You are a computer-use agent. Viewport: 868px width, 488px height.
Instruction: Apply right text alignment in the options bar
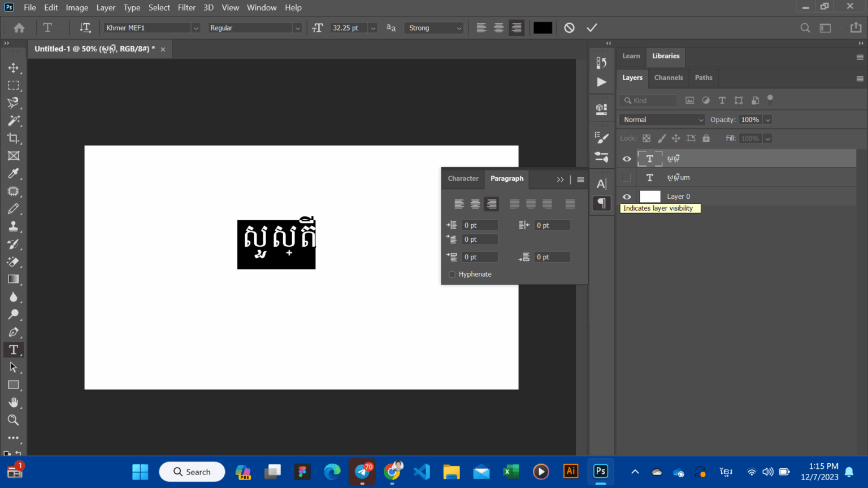coord(516,27)
